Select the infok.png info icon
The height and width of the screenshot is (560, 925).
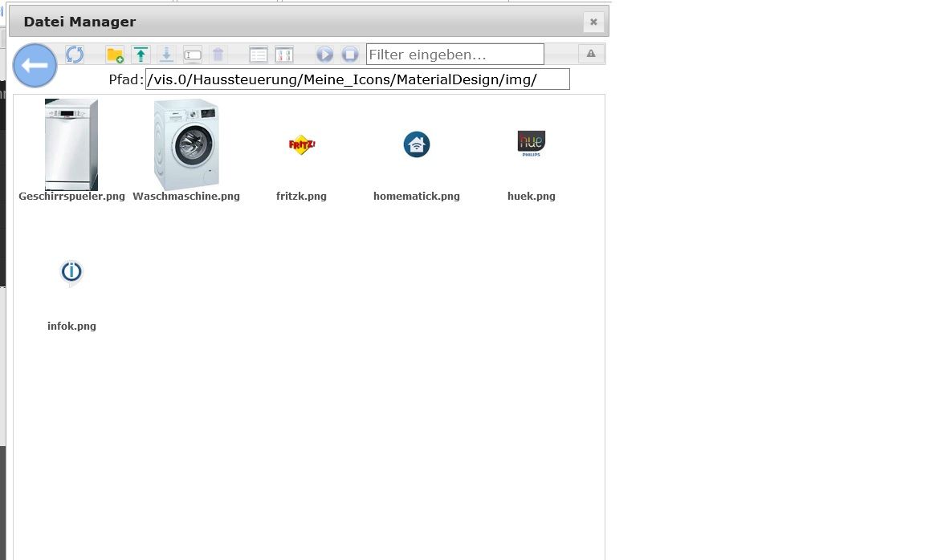coord(71,273)
